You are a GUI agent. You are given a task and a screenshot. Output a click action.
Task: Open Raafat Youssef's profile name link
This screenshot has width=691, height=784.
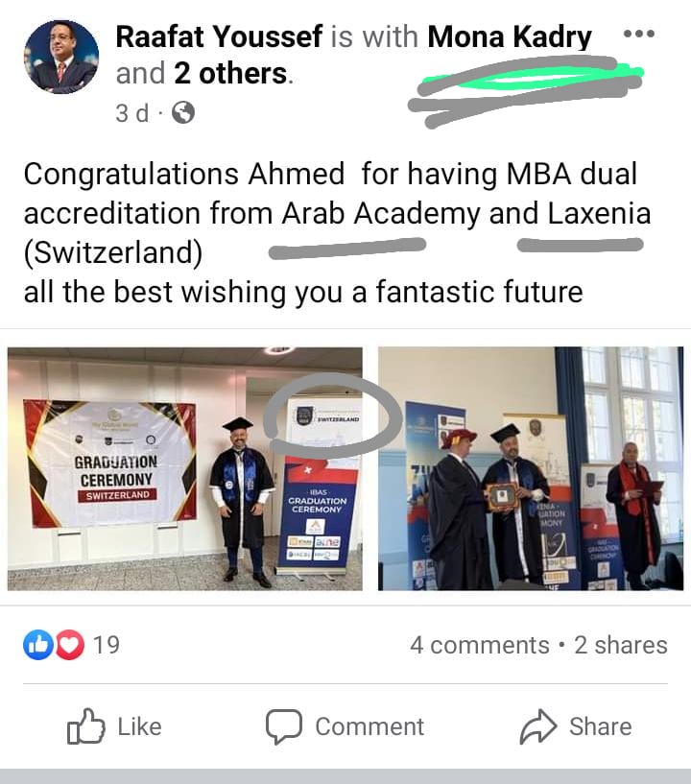pyautogui.click(x=219, y=37)
